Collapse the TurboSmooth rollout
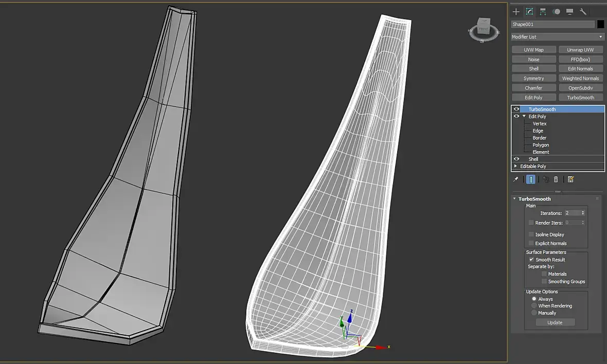 tap(514, 199)
